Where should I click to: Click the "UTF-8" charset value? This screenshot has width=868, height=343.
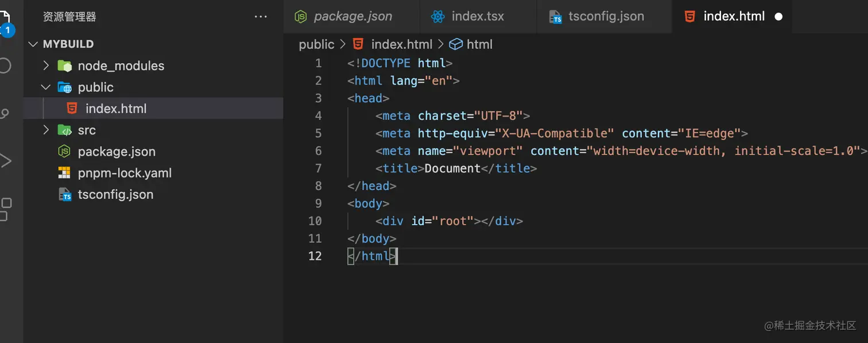pos(498,116)
